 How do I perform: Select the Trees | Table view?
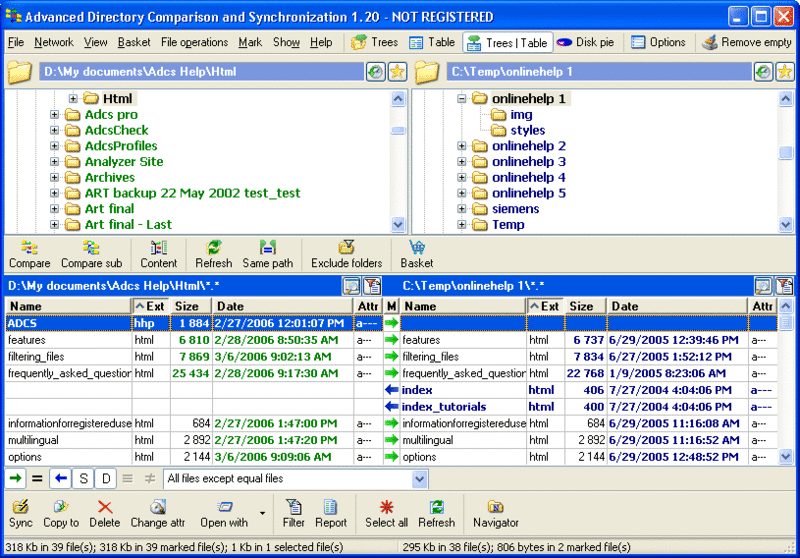tap(508, 43)
